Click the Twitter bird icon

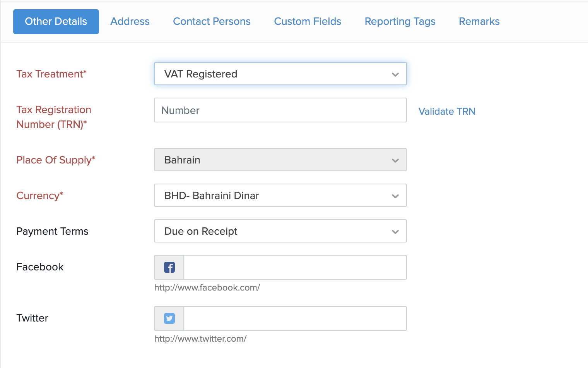[x=169, y=318]
